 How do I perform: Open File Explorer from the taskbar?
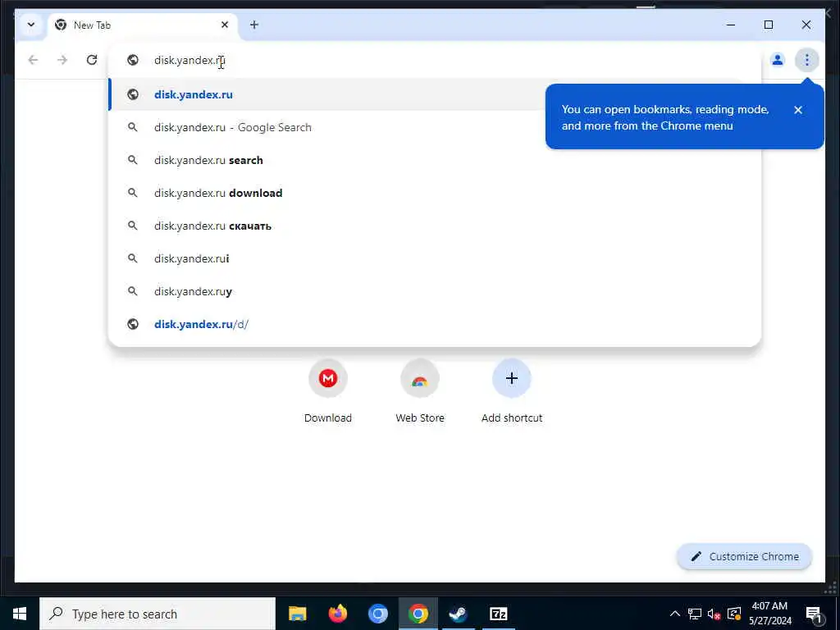click(x=297, y=614)
